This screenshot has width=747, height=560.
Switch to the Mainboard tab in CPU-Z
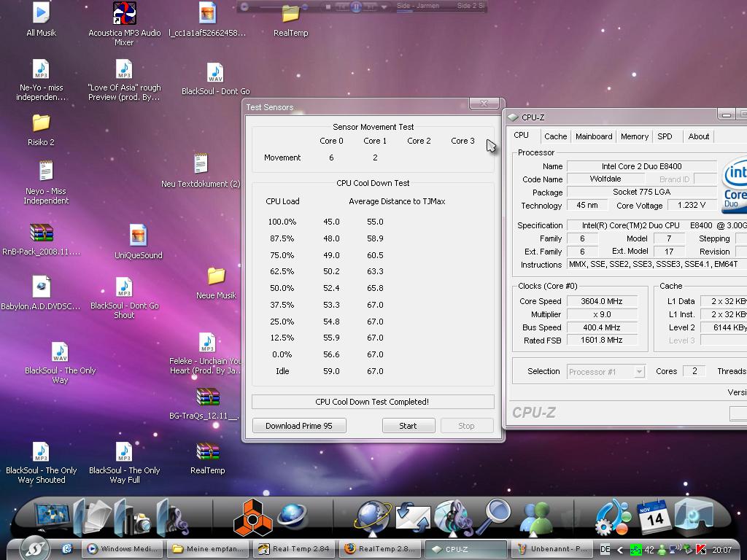coord(594,136)
